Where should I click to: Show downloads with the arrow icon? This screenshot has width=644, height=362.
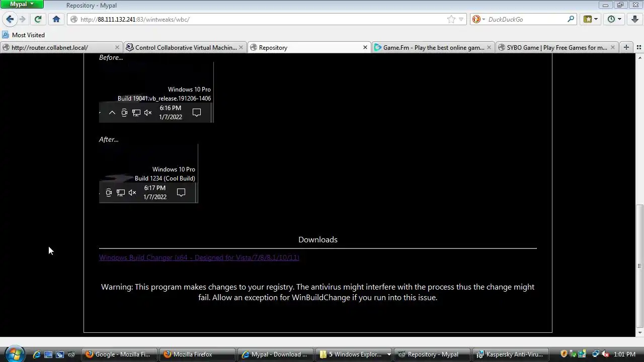[x=634, y=19]
